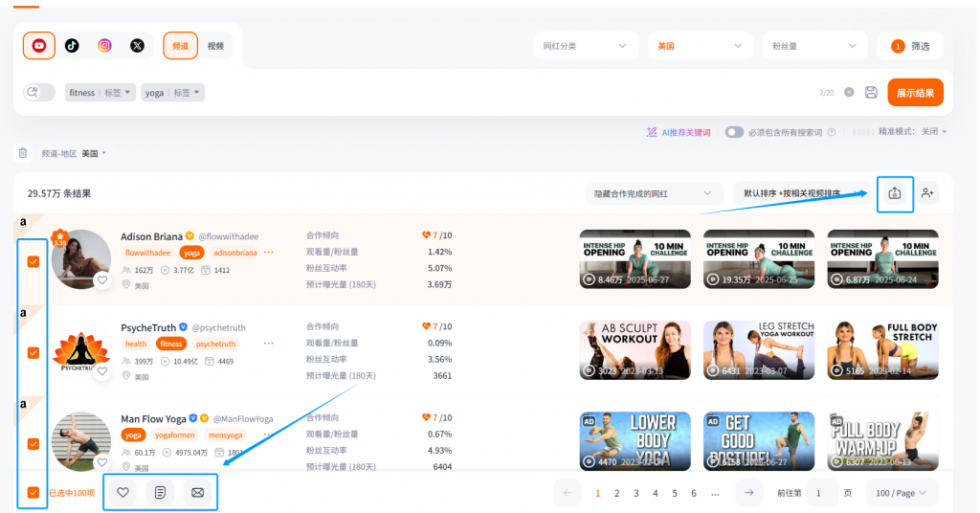Viewport: 980px width, 513px height.
Task: Favorite PsycheTruth with heart icon
Action: tap(101, 371)
